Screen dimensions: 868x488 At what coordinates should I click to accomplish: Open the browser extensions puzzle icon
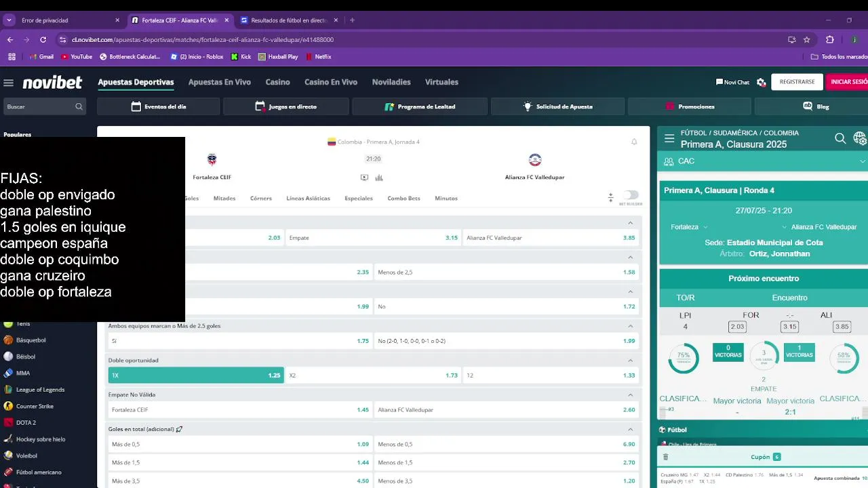pos(829,39)
